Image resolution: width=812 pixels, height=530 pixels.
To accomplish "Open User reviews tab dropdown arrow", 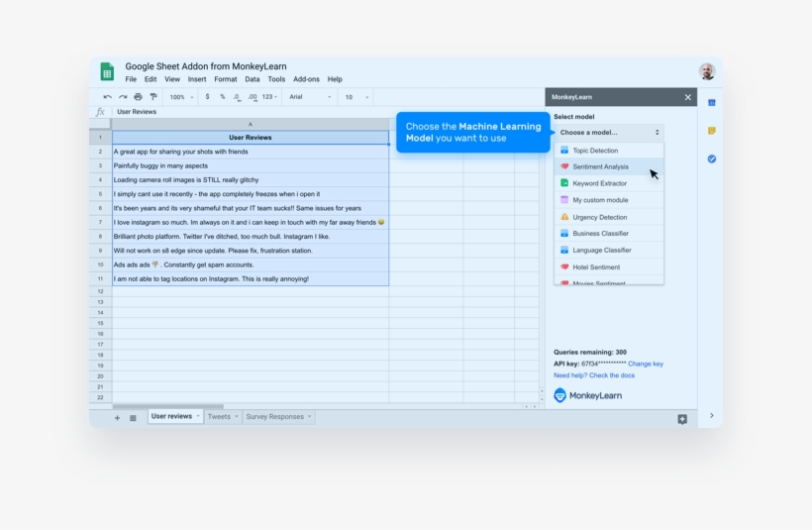I will (197, 416).
